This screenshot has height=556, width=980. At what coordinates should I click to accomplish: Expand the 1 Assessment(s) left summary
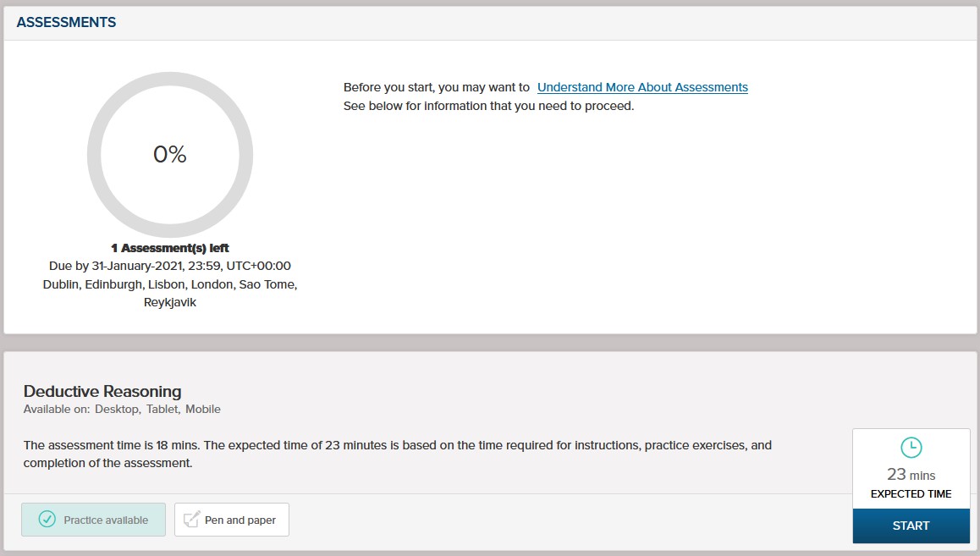pyautogui.click(x=169, y=247)
